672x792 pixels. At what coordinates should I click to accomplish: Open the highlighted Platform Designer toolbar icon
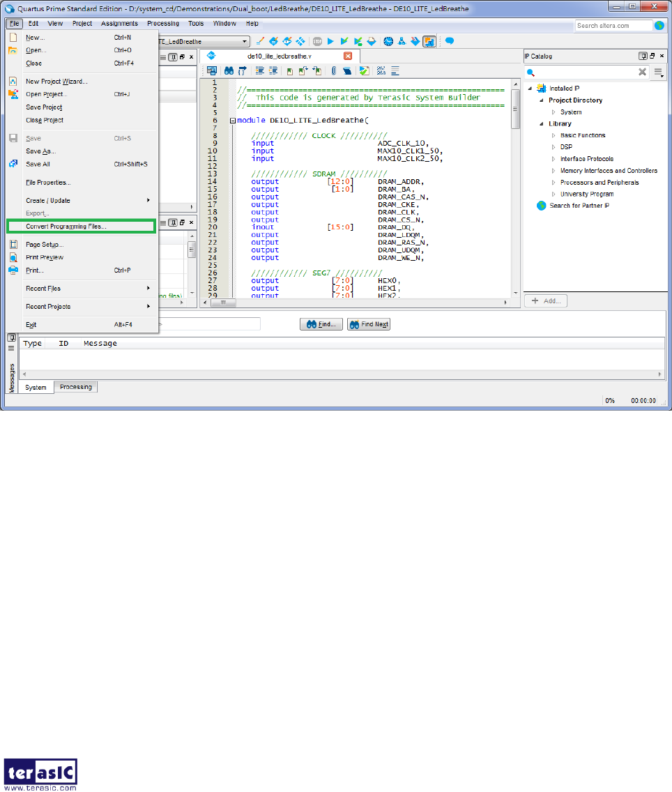click(x=429, y=41)
